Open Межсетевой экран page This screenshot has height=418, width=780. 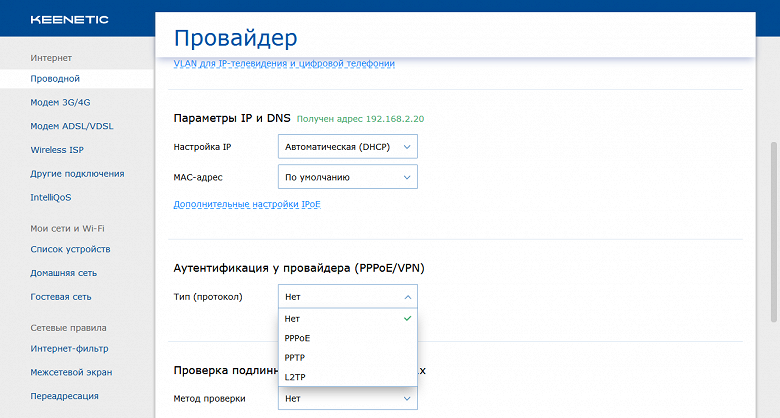(71, 372)
